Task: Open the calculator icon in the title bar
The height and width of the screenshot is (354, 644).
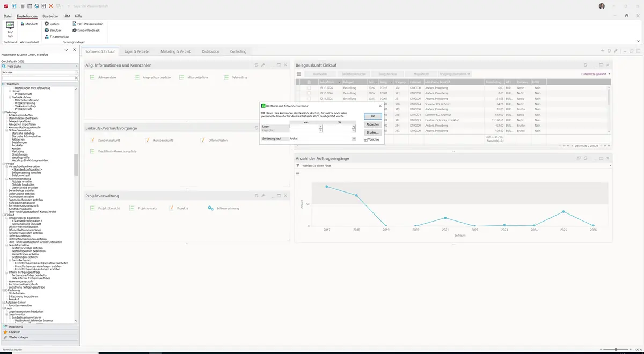Action: tap(22, 6)
